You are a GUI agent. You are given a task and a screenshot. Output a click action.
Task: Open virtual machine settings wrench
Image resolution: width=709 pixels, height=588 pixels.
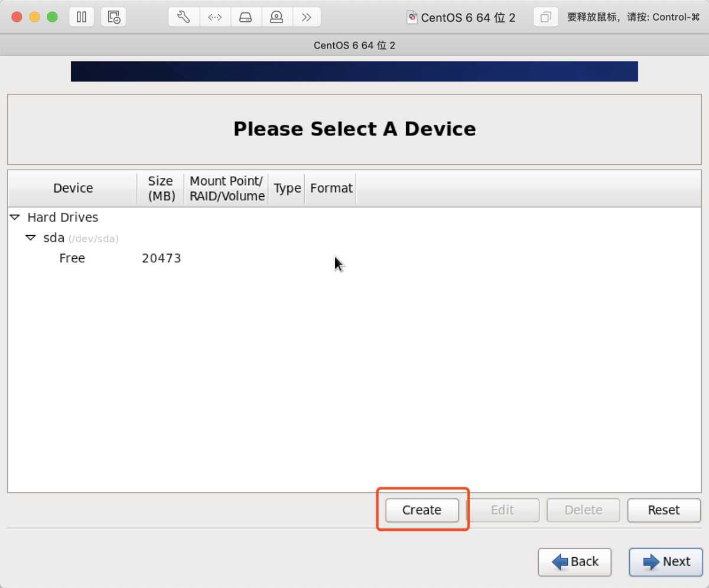tap(184, 17)
